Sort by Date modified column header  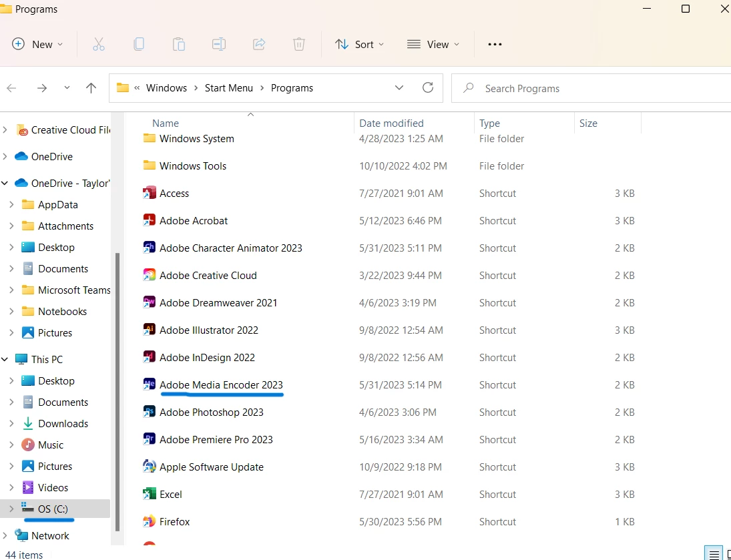[391, 123]
